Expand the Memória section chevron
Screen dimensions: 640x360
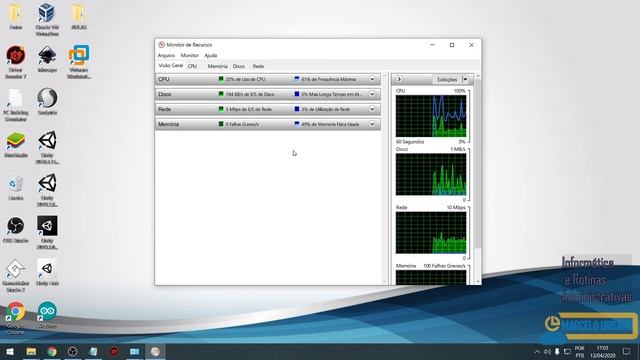click(372, 124)
